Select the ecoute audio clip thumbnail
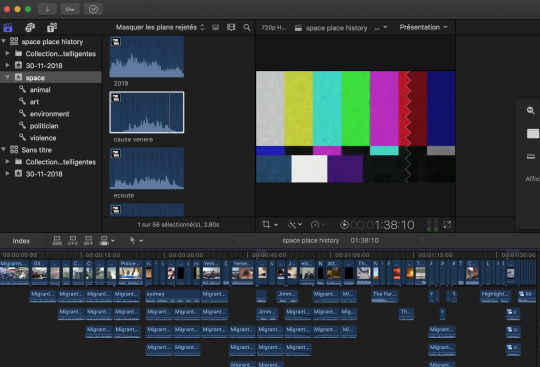 pos(147,168)
